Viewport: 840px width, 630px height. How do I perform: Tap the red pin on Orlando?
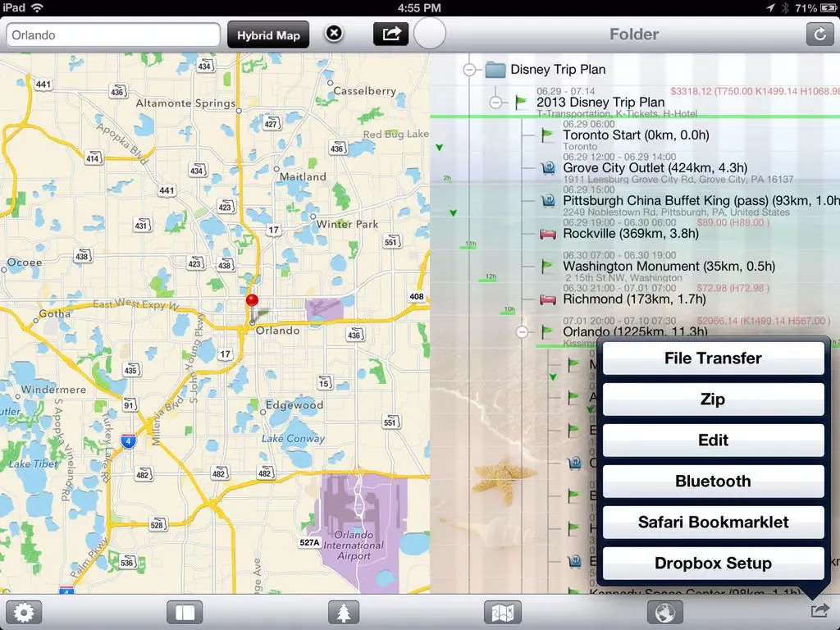(252, 301)
